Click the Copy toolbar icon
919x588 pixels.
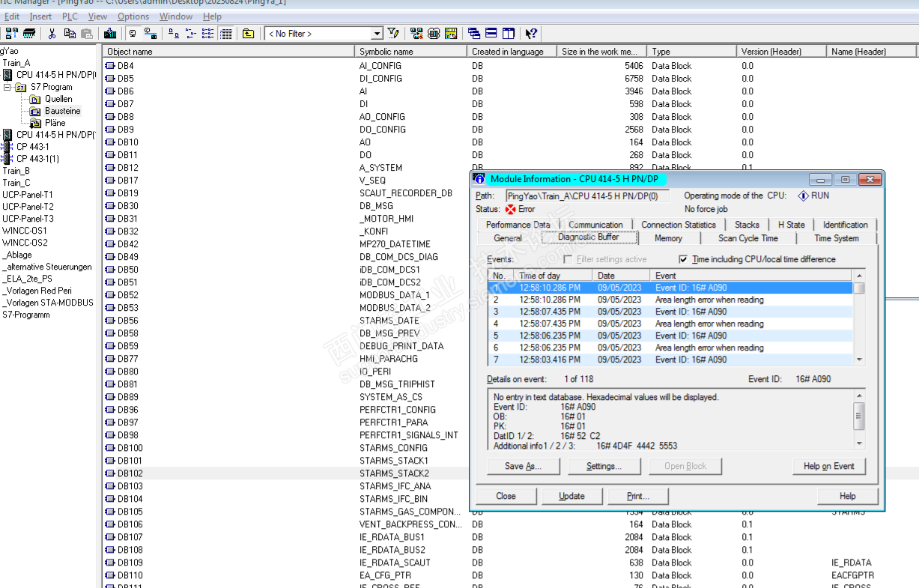(70, 34)
